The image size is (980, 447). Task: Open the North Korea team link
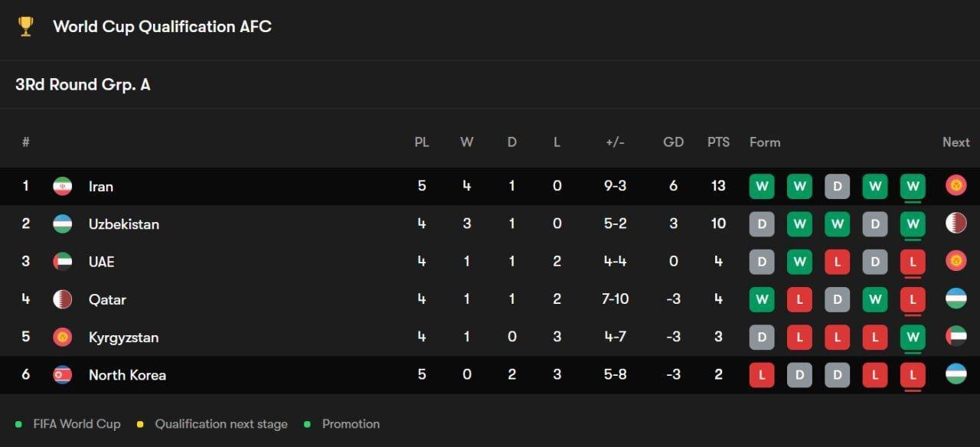pyautogui.click(x=127, y=375)
